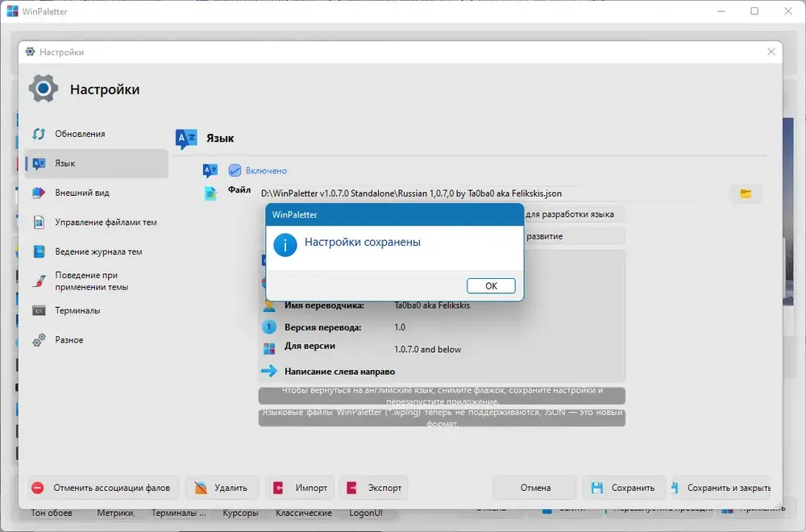Click the 1.0.7.0 and below version text
This screenshot has width=806, height=532.
428,350
